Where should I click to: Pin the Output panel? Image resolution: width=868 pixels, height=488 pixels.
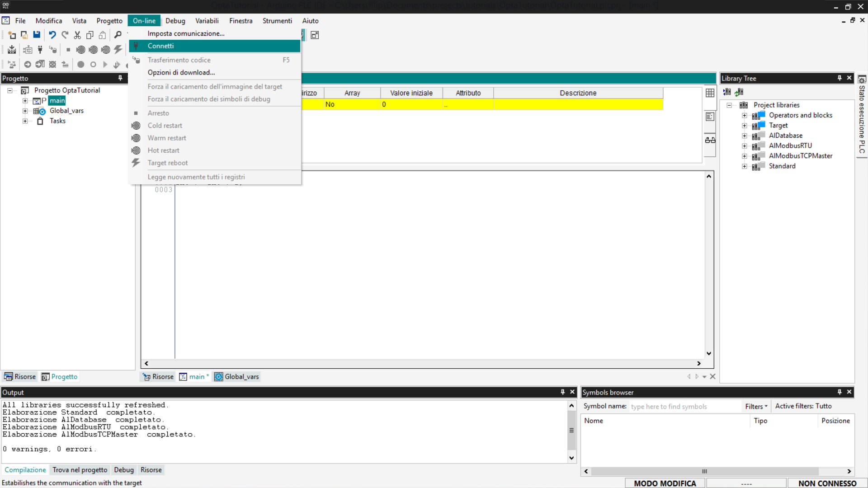click(x=563, y=392)
